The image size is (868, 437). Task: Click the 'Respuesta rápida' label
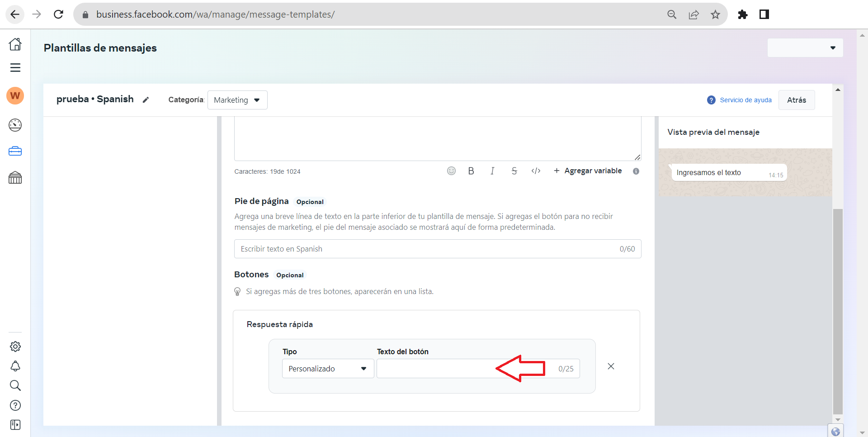[x=280, y=324]
